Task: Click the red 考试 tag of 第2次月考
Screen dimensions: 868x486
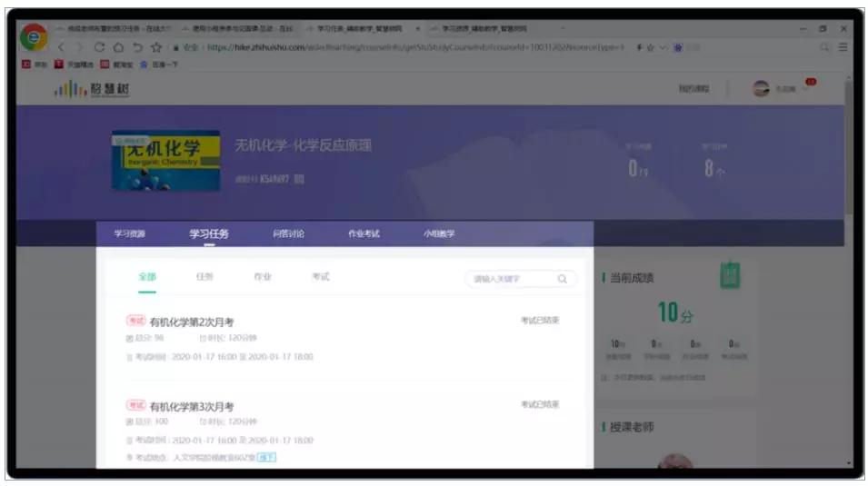Action: (135, 321)
